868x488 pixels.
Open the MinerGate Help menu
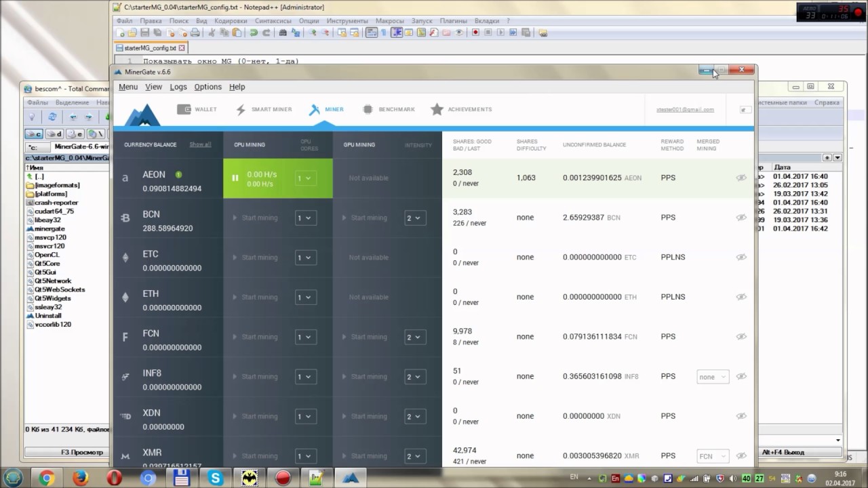237,87
